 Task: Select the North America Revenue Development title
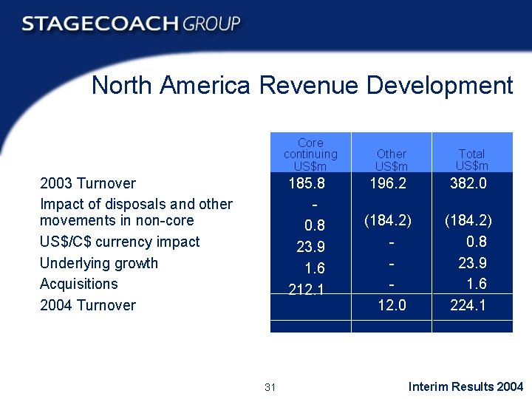302,85
